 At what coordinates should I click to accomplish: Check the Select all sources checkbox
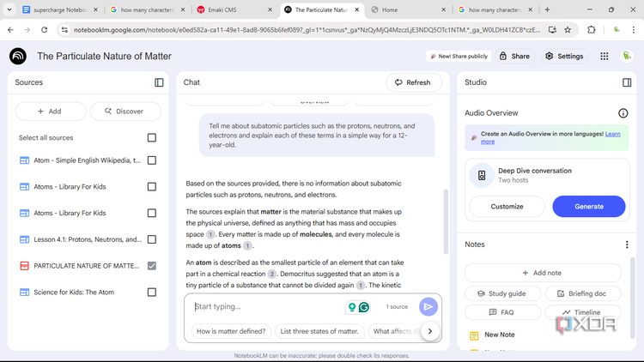(152, 137)
